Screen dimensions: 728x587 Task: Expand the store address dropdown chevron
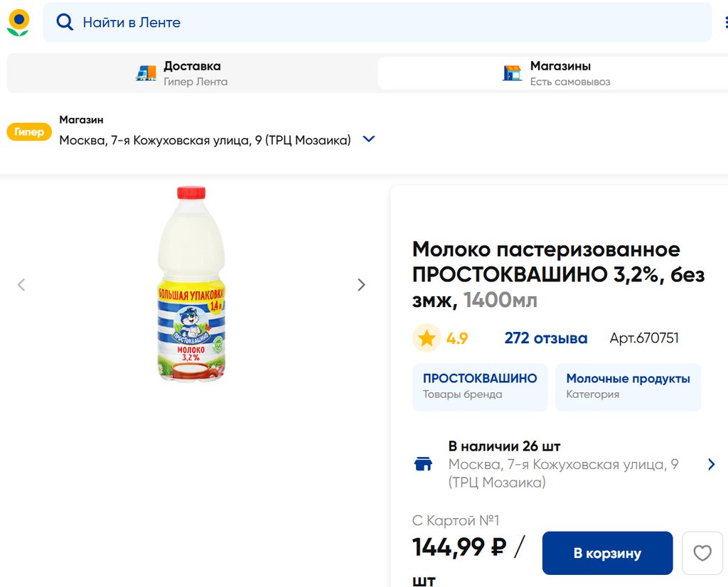tap(368, 139)
